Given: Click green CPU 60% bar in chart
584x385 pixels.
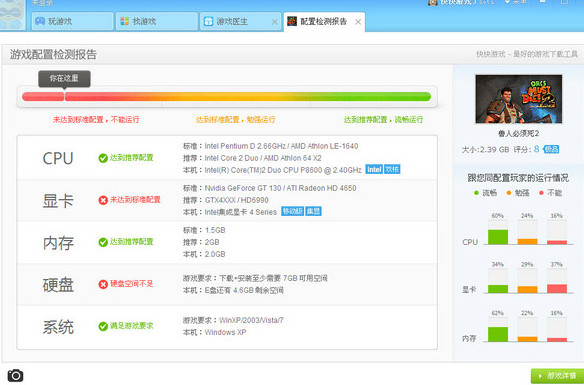Looking at the screenshot, I should (x=498, y=237).
